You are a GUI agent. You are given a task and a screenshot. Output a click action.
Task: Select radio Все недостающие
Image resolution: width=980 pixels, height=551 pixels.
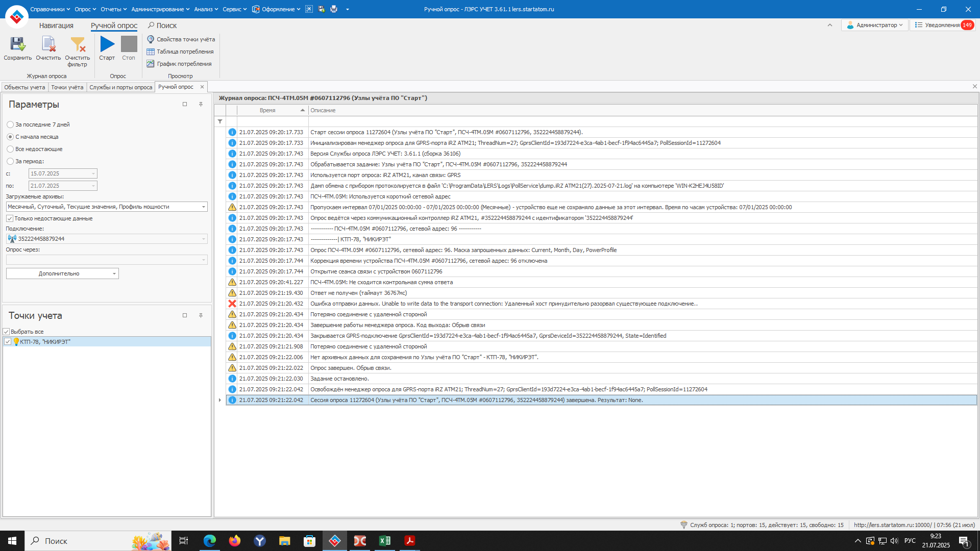pyautogui.click(x=10, y=149)
